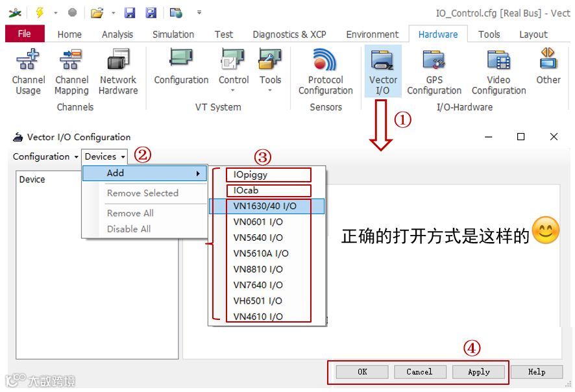Choose VN1630/40 I/O device
This screenshot has width=575, height=392.
(x=267, y=206)
